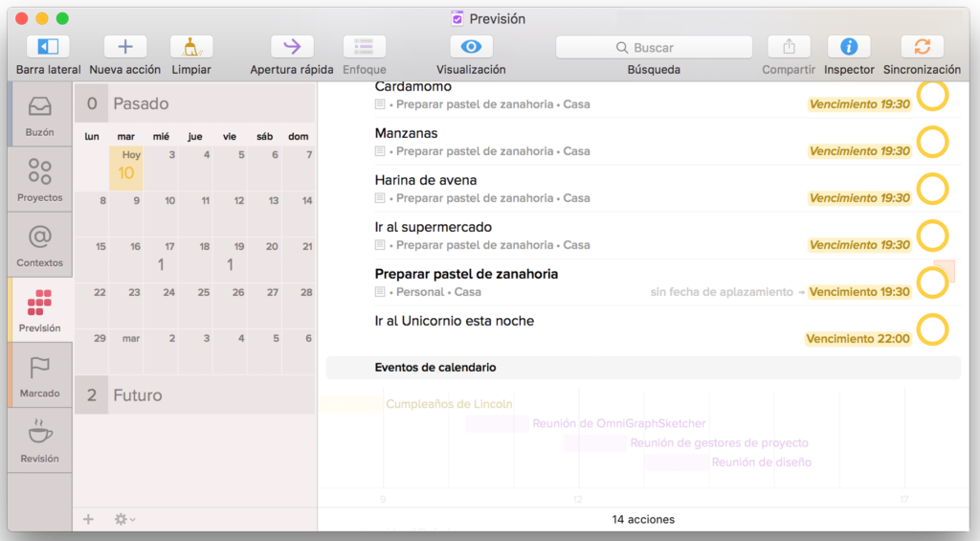The image size is (980, 541).
Task: Check off Ir al Unicornio esta noche
Action: coord(932,329)
